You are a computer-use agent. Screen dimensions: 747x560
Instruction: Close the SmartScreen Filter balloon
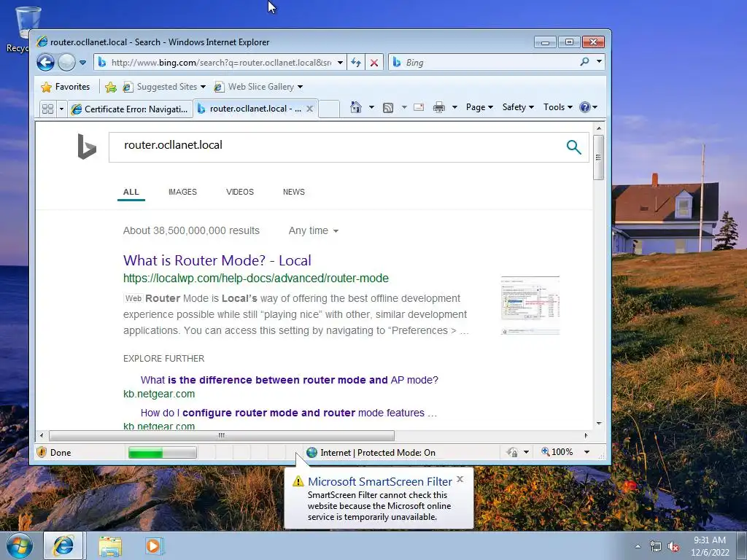click(x=460, y=479)
